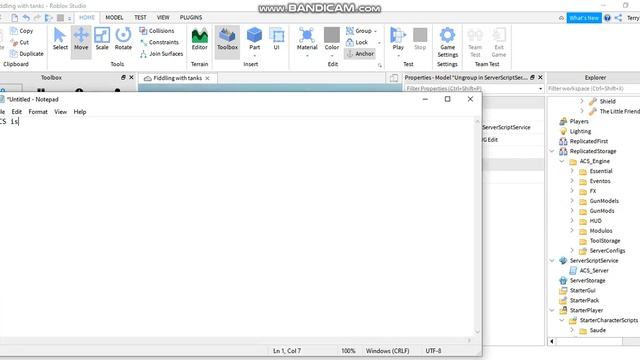Lock the selected part
640x360 pixels.
click(357, 42)
